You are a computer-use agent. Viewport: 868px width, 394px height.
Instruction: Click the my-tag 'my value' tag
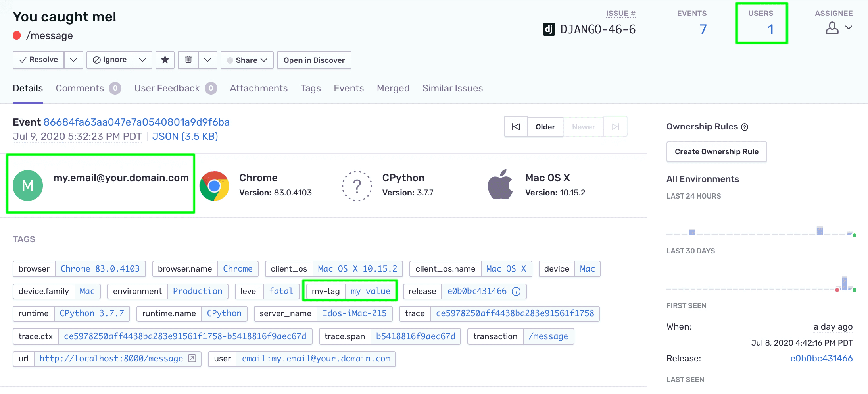pos(370,291)
